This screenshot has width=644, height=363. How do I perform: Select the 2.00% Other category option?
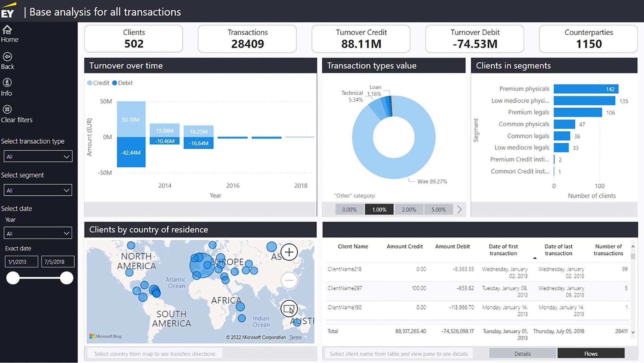(408, 209)
